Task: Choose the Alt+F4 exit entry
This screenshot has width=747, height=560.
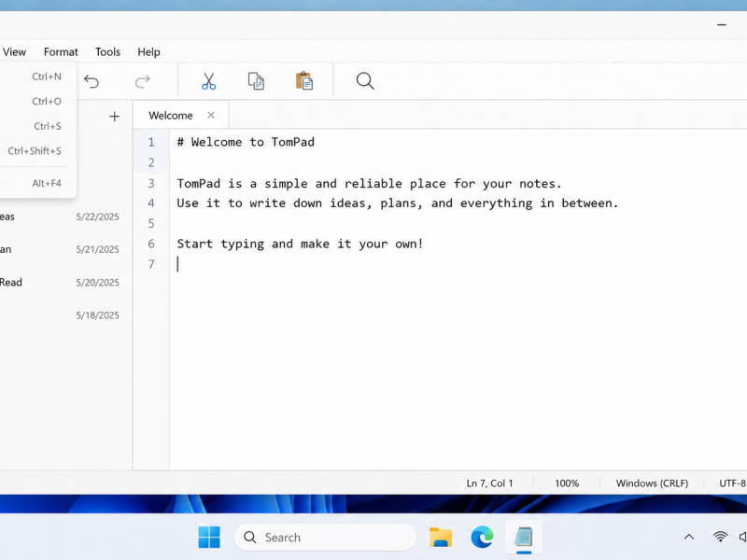Action: (37, 183)
